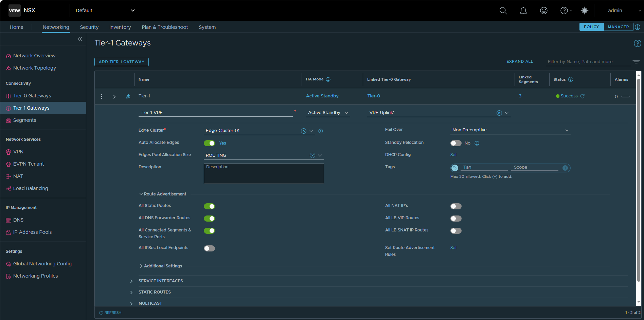Open the Active Standby HA mode dropdown
The image size is (644, 320).
[328, 113]
